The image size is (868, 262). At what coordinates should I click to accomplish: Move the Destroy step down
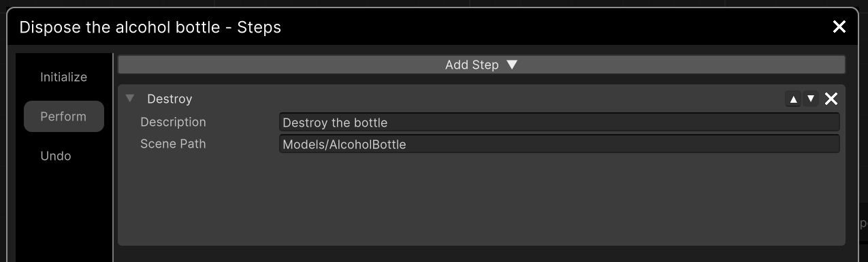coord(810,99)
